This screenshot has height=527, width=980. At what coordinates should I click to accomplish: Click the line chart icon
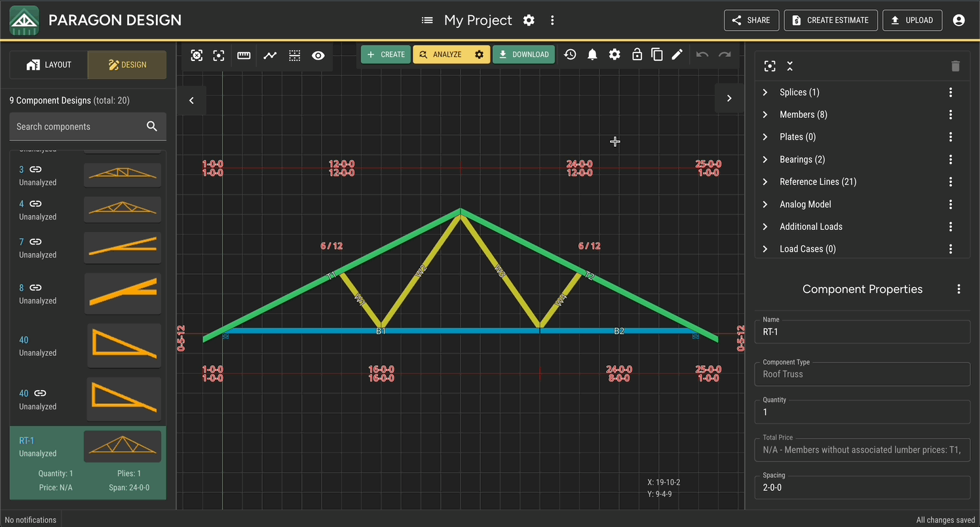click(270, 56)
